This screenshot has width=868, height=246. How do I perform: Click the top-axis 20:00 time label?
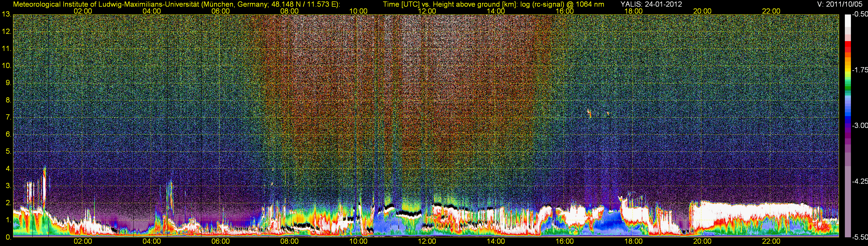click(702, 11)
